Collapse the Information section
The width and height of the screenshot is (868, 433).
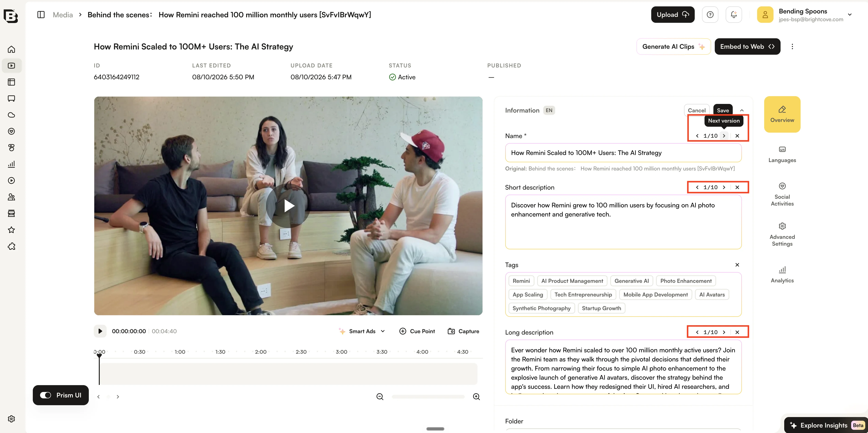coord(742,110)
